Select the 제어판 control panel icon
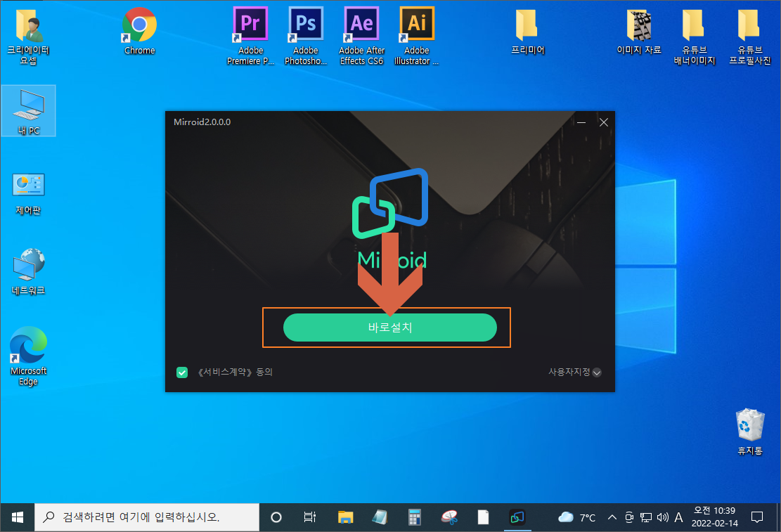Viewport: 781px width, 532px height. point(28,194)
